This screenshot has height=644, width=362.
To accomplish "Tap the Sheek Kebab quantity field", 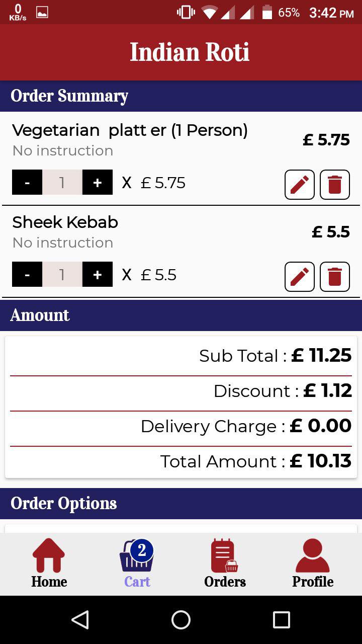I will pyautogui.click(x=62, y=275).
